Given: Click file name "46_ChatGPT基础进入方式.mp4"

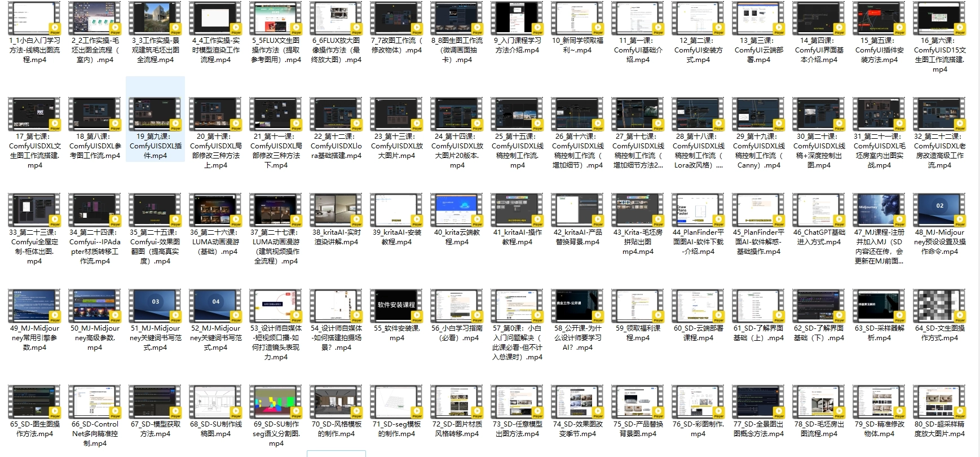Looking at the screenshot, I should coord(819,237).
